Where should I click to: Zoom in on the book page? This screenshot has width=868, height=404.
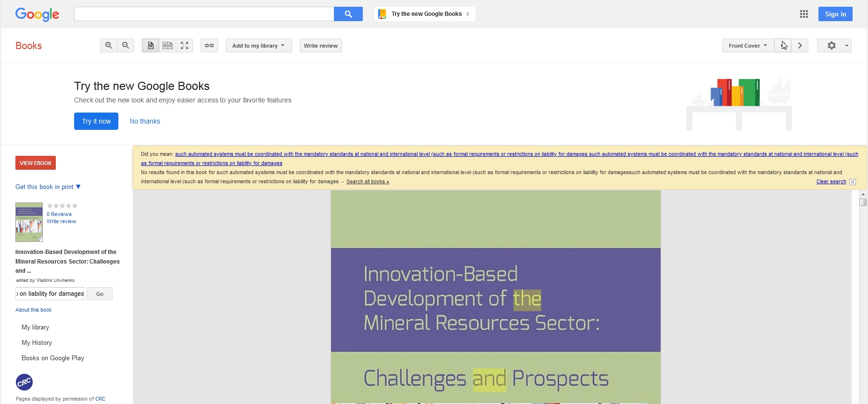(x=109, y=45)
